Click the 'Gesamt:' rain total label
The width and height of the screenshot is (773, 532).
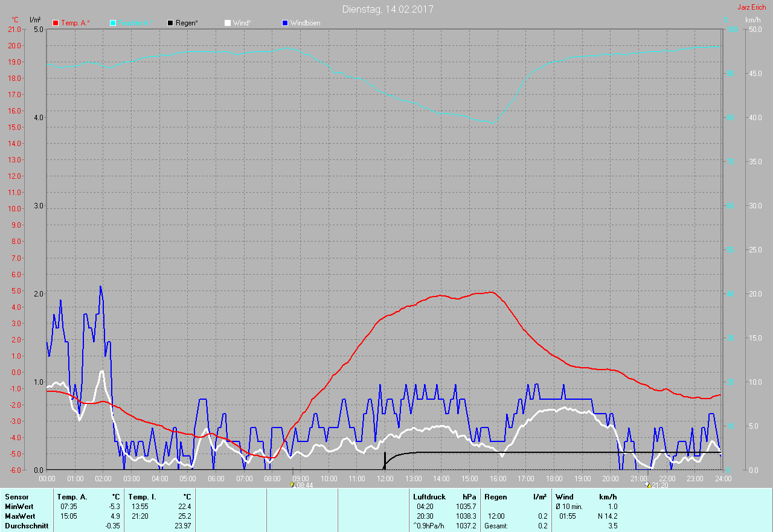click(x=496, y=526)
